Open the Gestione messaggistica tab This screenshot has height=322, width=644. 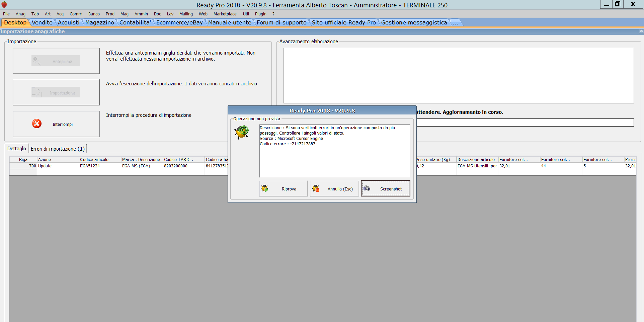414,22
